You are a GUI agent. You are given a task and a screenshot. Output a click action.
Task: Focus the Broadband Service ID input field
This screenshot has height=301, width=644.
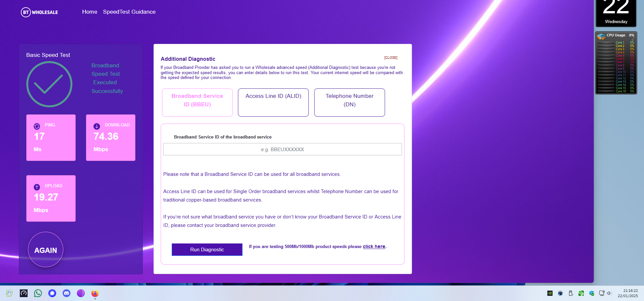[282, 149]
